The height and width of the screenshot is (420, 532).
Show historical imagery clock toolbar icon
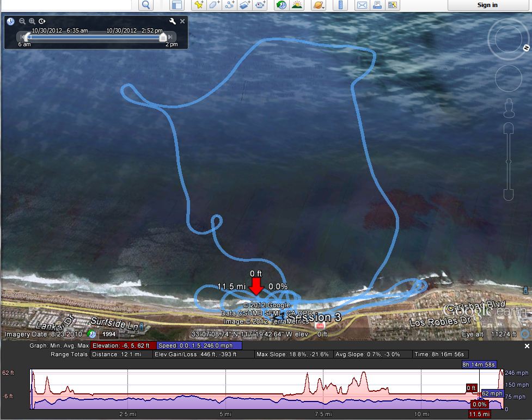coord(282,5)
